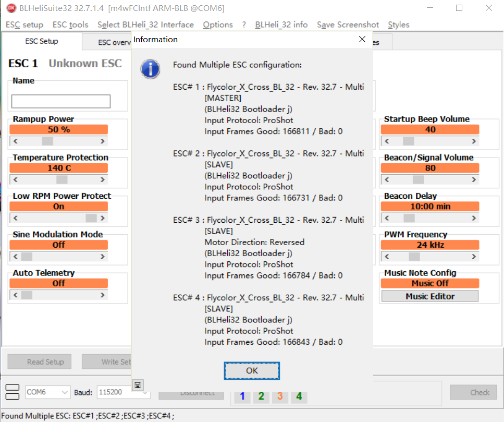Click the Disconnect button
The image size is (504, 422).
click(x=191, y=395)
